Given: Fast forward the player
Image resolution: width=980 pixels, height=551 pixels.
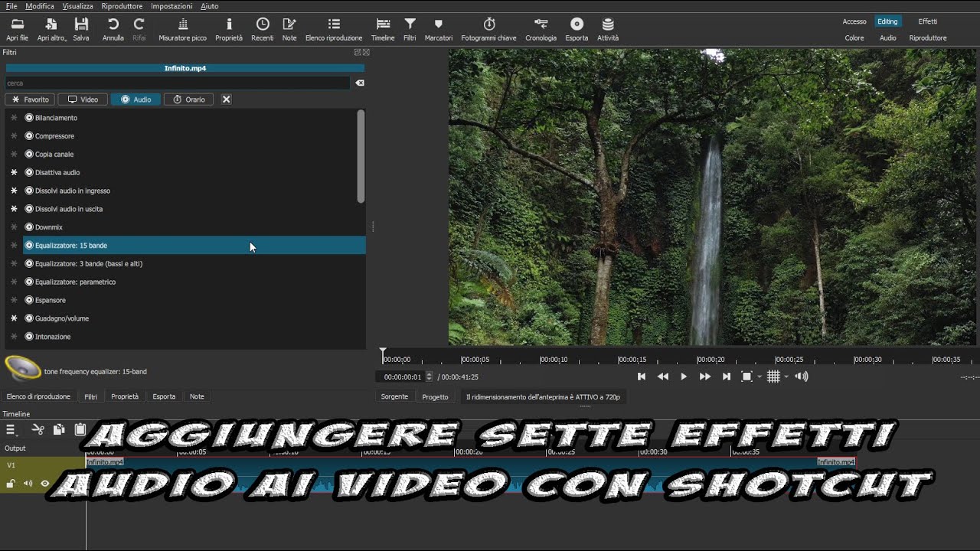Looking at the screenshot, I should coord(705,377).
